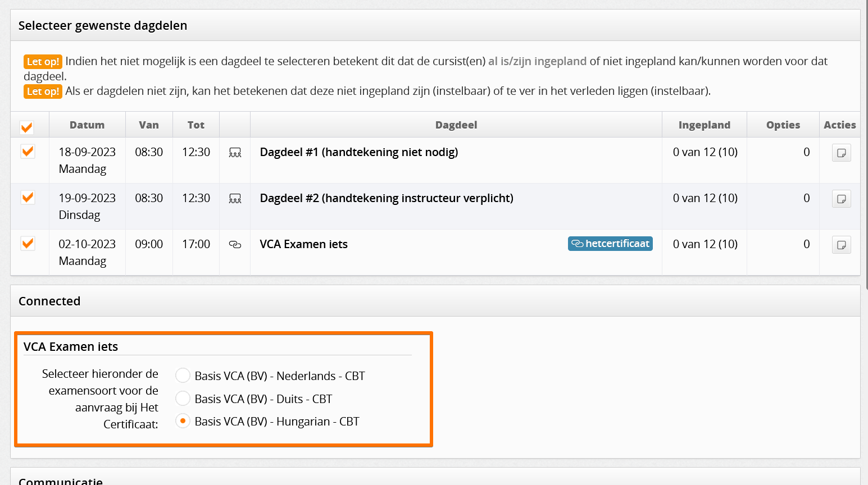Screen dimensions: 868x485
Task: Open note icon for 19-09-2023 row
Action: (841, 199)
